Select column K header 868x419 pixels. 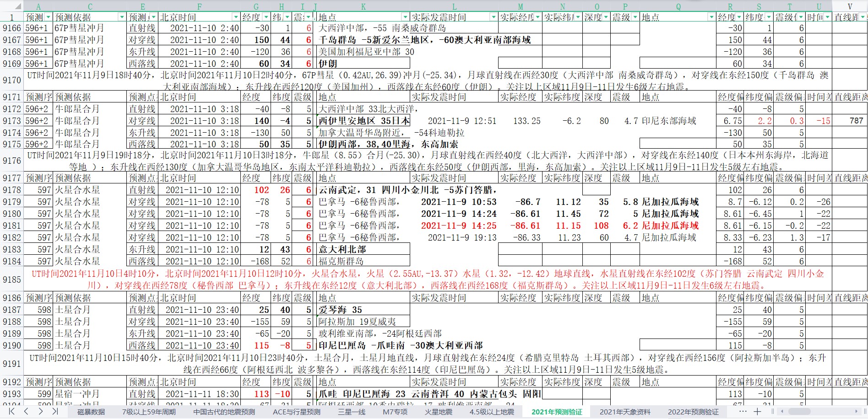pyautogui.click(x=363, y=6)
